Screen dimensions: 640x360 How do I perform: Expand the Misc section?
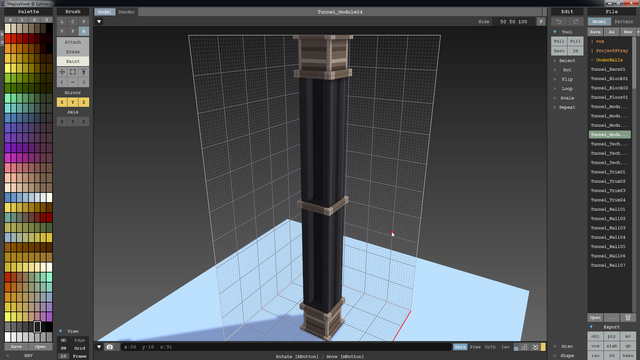pos(555,346)
